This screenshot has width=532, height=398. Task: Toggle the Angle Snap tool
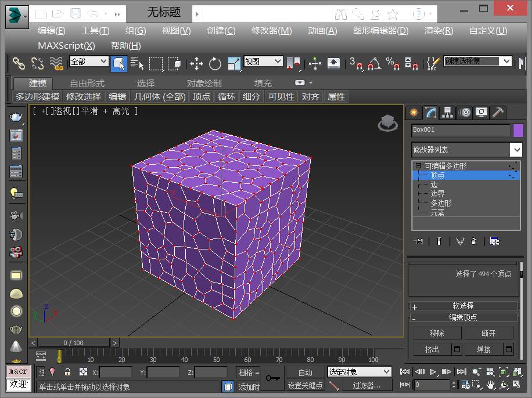(x=374, y=63)
